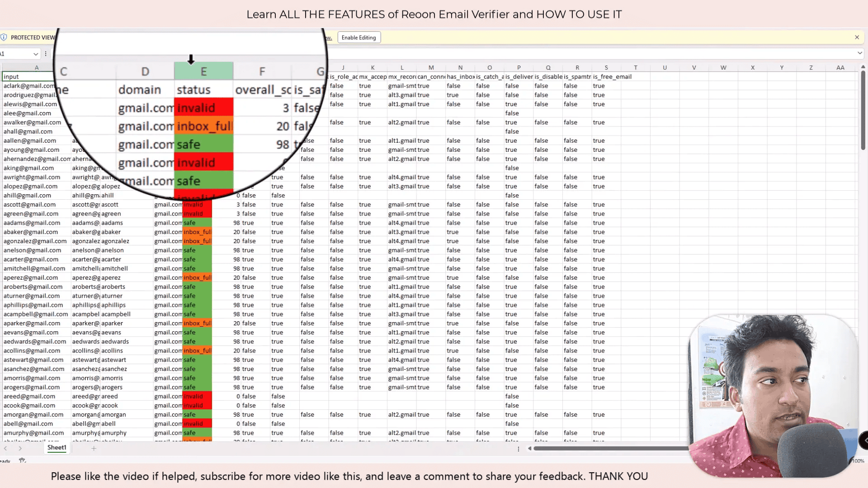Select cell acampbell@gmail.com in column A

tap(37, 314)
